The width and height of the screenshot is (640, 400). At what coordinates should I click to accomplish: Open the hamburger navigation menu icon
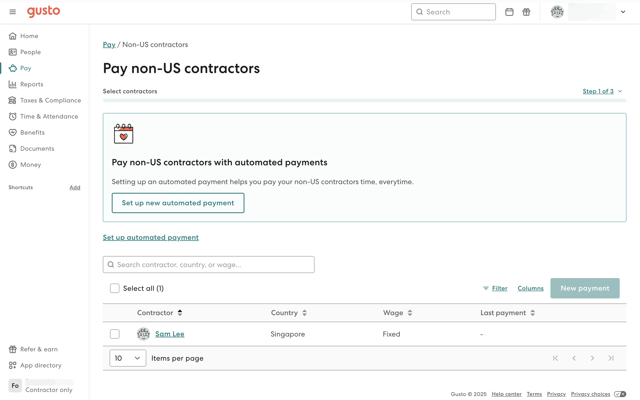point(13,12)
